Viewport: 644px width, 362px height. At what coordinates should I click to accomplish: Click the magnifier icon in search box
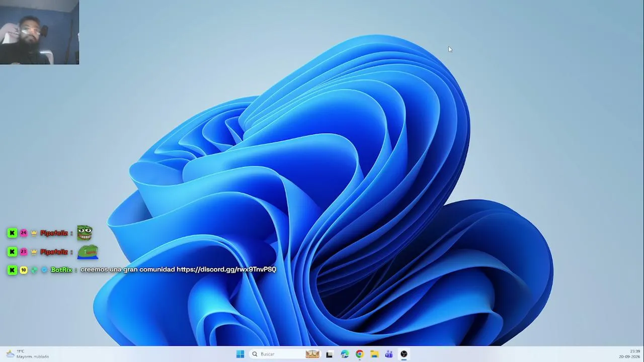click(255, 354)
